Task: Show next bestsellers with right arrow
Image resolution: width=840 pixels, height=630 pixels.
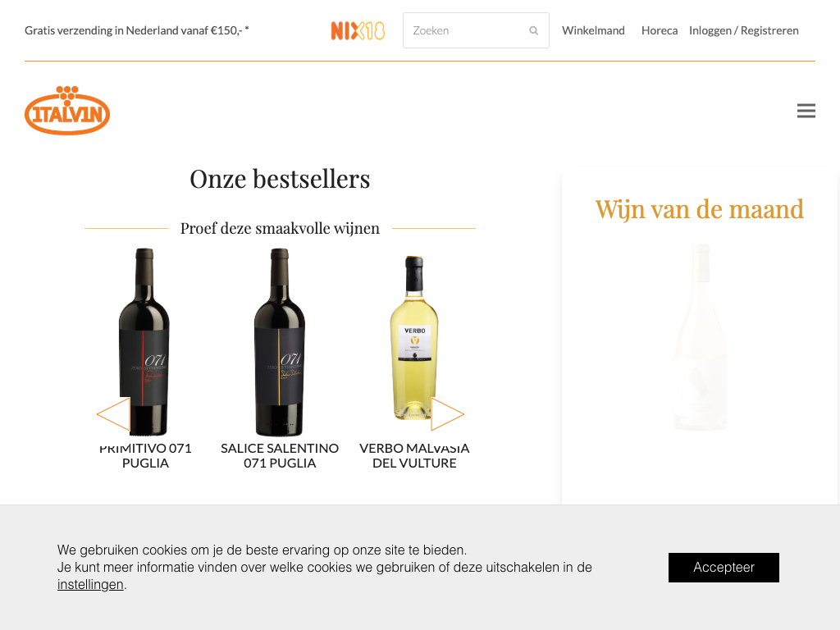Action: (447, 414)
